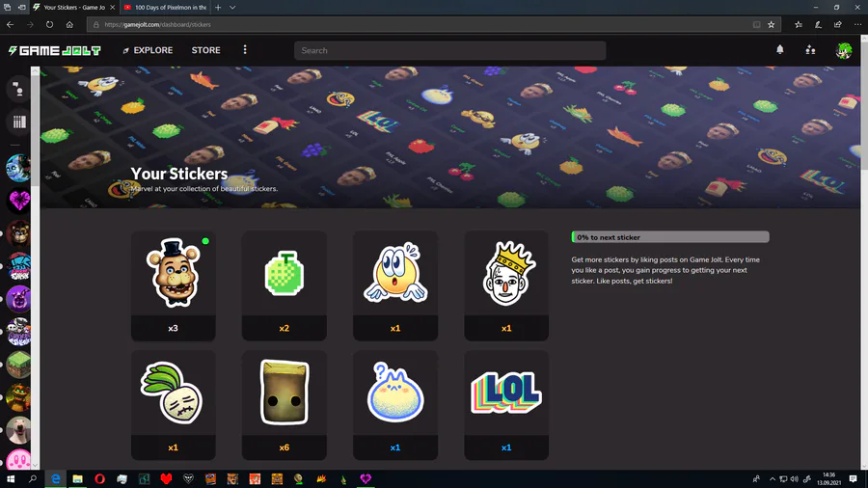868x488 pixels.
Task: Open the friends list icon
Action: coord(810,50)
